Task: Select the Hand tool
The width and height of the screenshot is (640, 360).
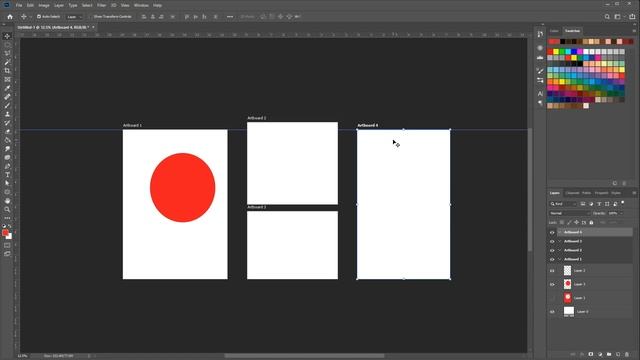Action: click(x=7, y=201)
